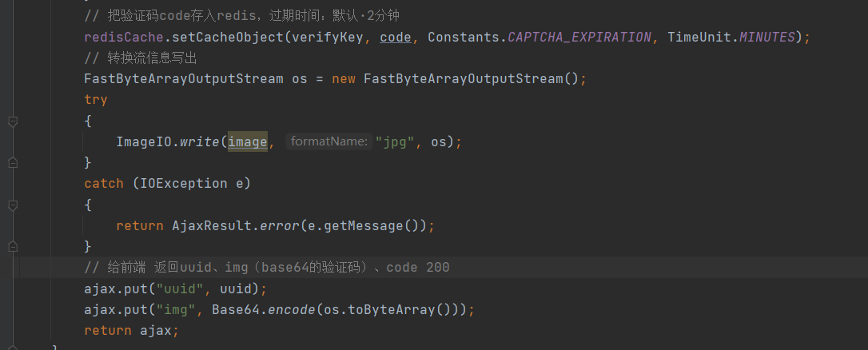The width and height of the screenshot is (868, 350).
Task: Click the 'new' keyword
Action: point(344,78)
